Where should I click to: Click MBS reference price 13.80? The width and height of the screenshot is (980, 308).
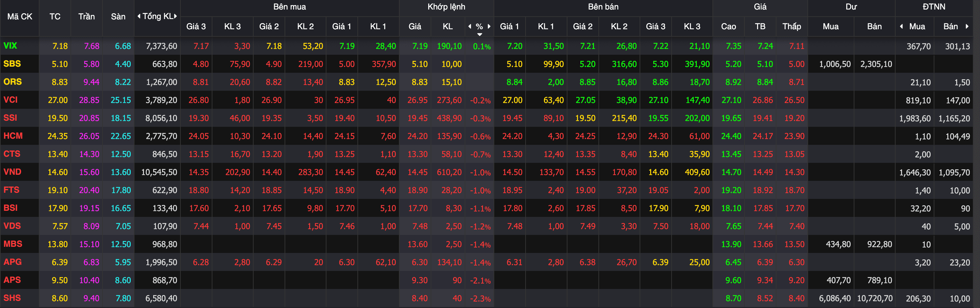58,244
